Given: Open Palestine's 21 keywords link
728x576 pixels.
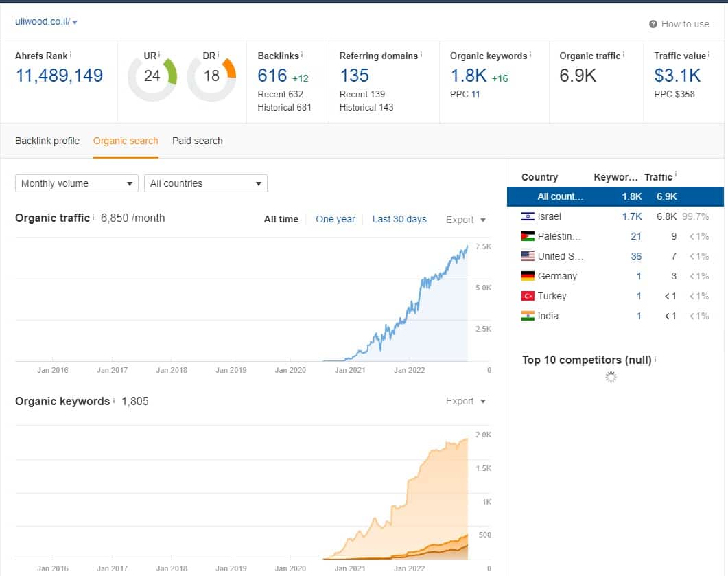Looking at the screenshot, I should click(636, 236).
